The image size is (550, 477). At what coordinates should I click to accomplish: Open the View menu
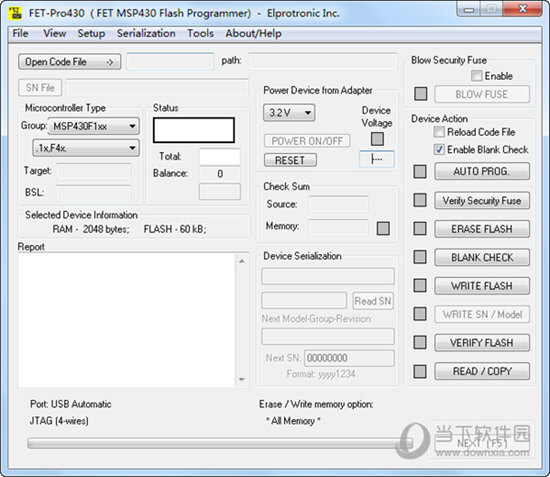coord(54,33)
